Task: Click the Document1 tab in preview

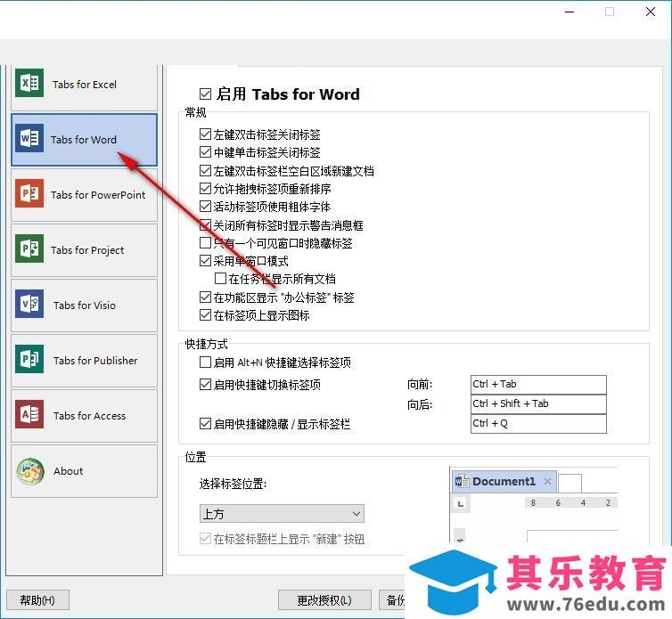Action: pyautogui.click(x=504, y=482)
